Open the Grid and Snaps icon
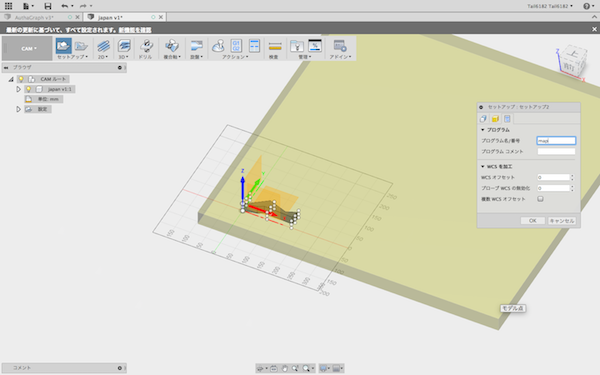The width and height of the screenshot is (600, 375). [x=336, y=368]
